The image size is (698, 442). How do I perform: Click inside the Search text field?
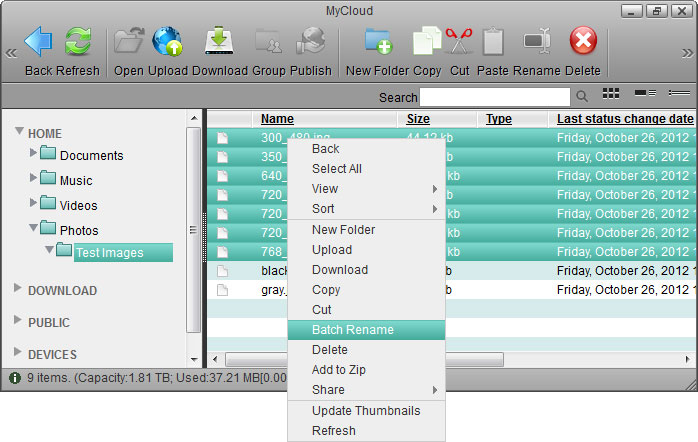tap(495, 97)
